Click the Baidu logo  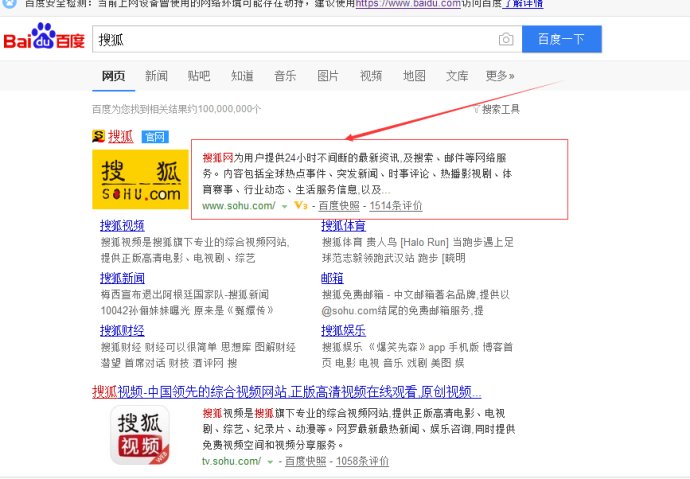[x=41, y=40]
